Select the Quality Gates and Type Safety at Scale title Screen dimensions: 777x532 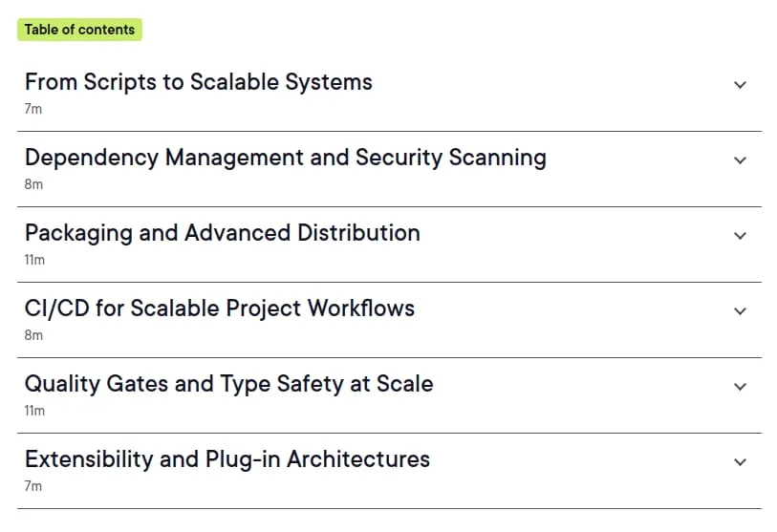[229, 384]
